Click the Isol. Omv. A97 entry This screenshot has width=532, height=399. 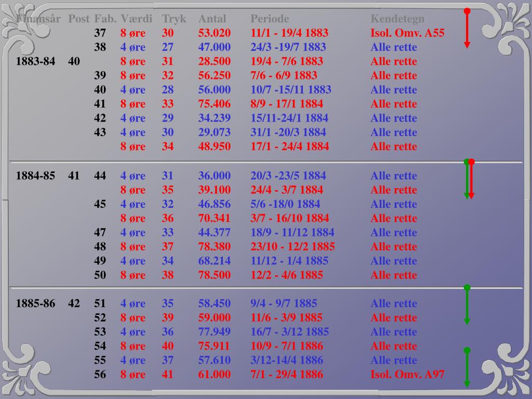tap(407, 374)
